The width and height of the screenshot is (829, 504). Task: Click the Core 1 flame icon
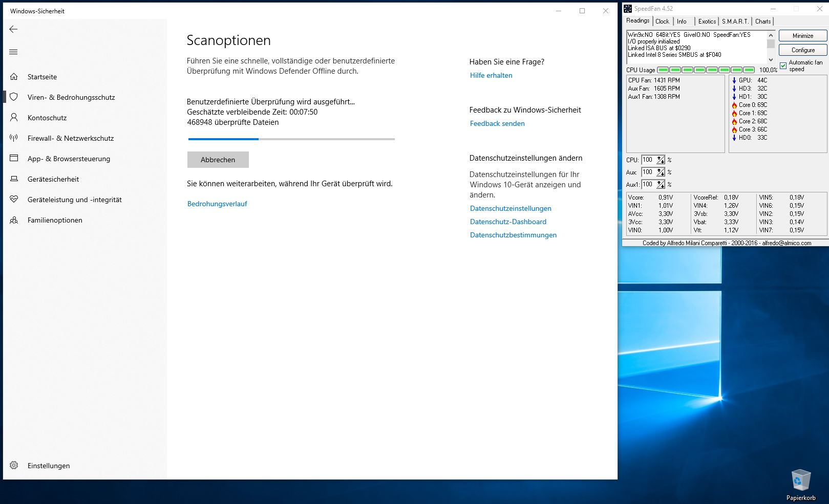734,113
